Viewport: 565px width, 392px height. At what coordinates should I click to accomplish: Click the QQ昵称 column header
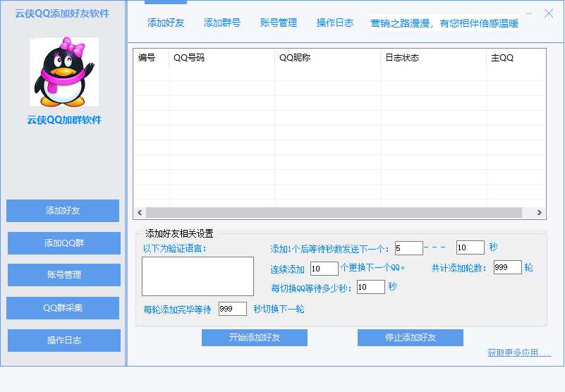[x=328, y=58]
